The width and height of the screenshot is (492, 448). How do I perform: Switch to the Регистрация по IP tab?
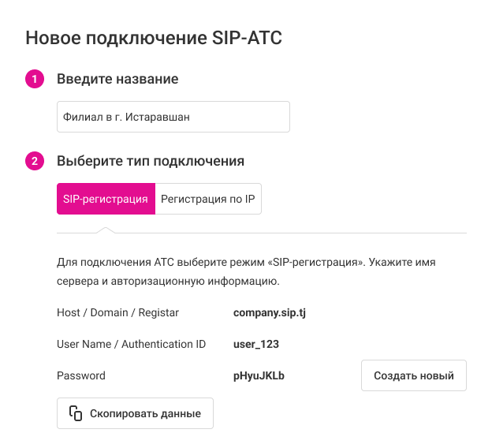click(x=208, y=200)
